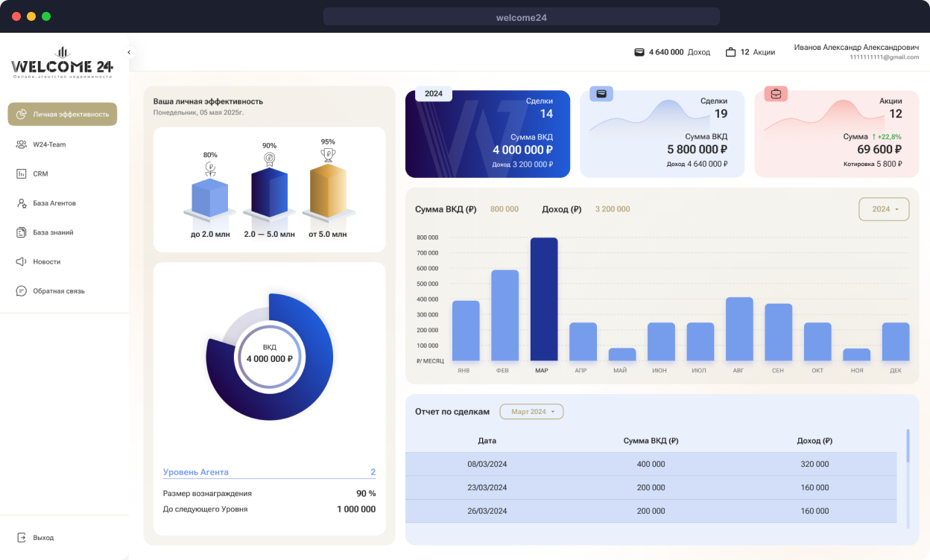Image resolution: width=930 pixels, height=560 pixels.
Task: Select the АВГ bar in the chart
Action: (739, 329)
